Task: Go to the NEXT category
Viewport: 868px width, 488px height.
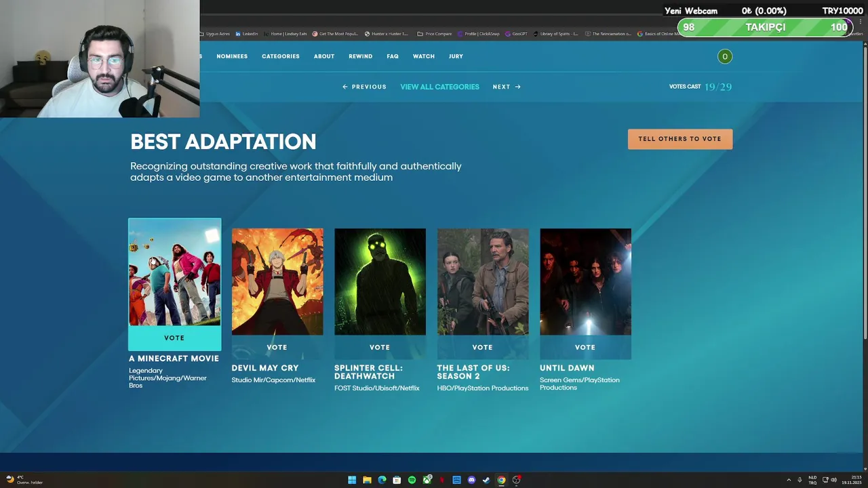Action: [x=507, y=87]
